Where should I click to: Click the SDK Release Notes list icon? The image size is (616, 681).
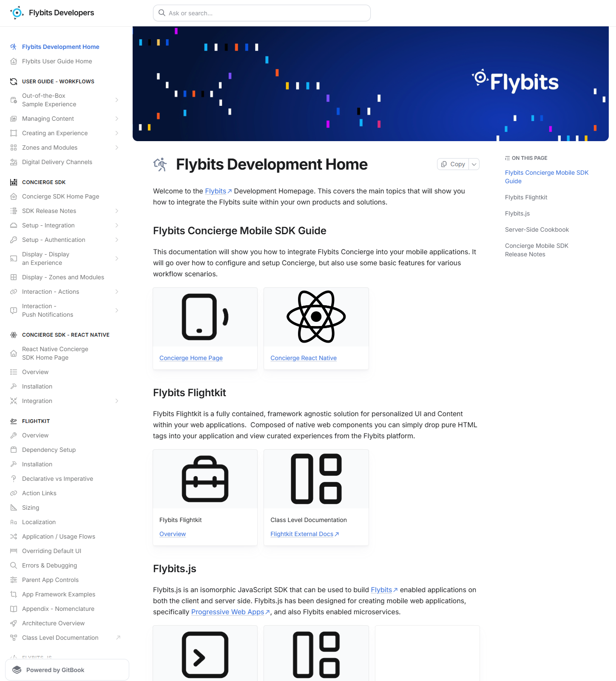pos(14,211)
